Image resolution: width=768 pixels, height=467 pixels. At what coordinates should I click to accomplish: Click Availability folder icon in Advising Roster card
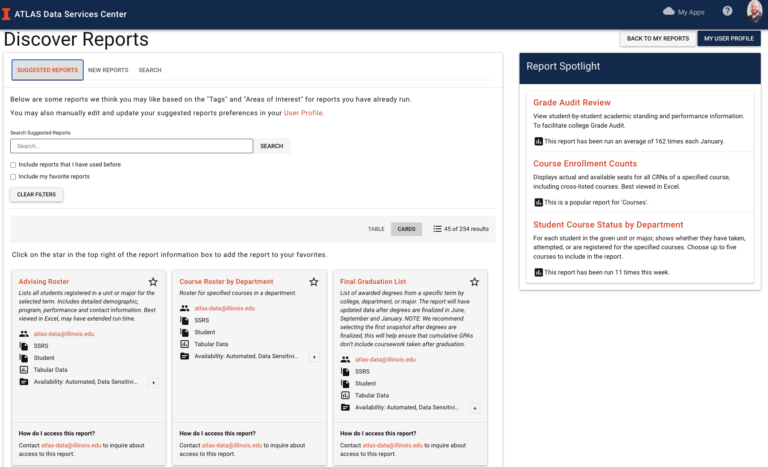coord(24,382)
